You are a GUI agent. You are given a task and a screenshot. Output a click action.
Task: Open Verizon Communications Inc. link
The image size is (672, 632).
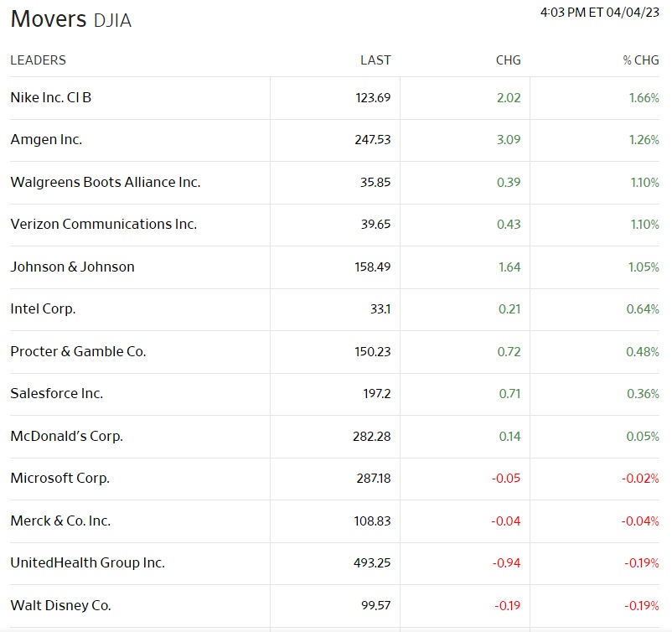[x=104, y=225]
